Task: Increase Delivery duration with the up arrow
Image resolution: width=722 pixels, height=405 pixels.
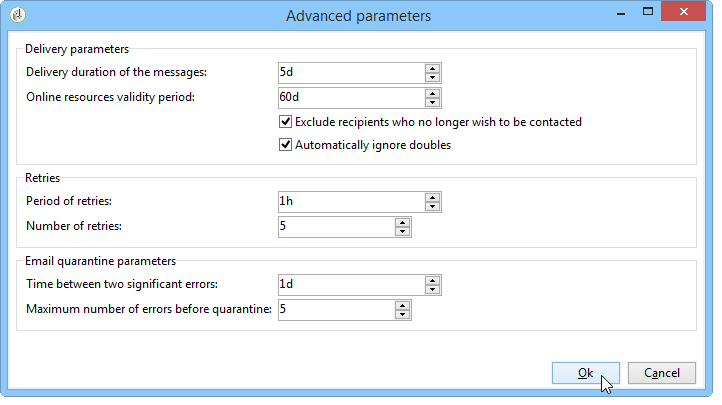Action: [432, 68]
